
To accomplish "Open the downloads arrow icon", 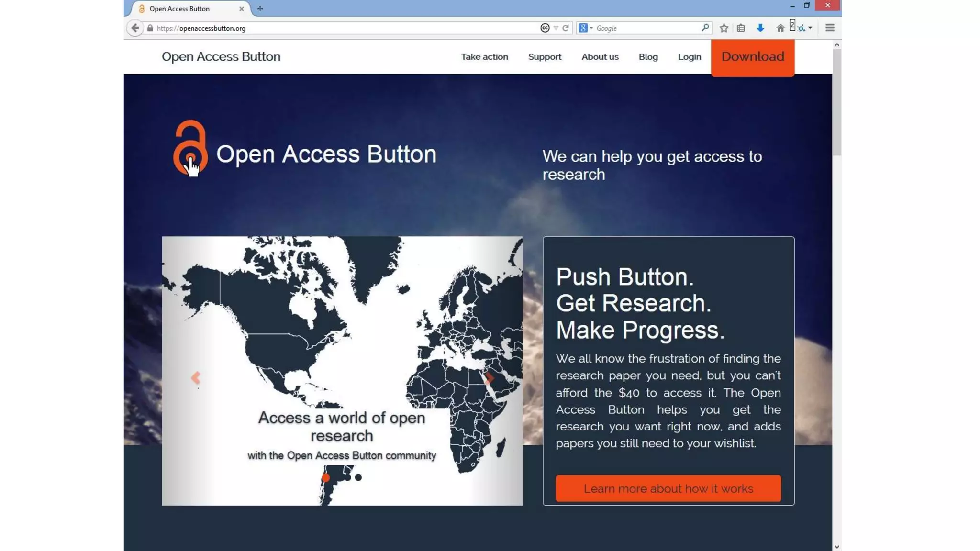I will [x=760, y=28].
